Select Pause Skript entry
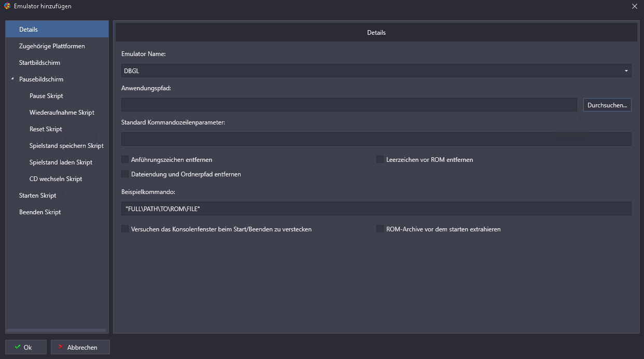Image resolution: width=644 pixels, height=359 pixels. [46, 96]
